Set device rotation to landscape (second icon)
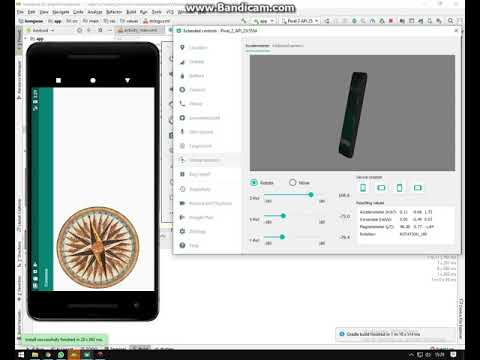 [381, 188]
